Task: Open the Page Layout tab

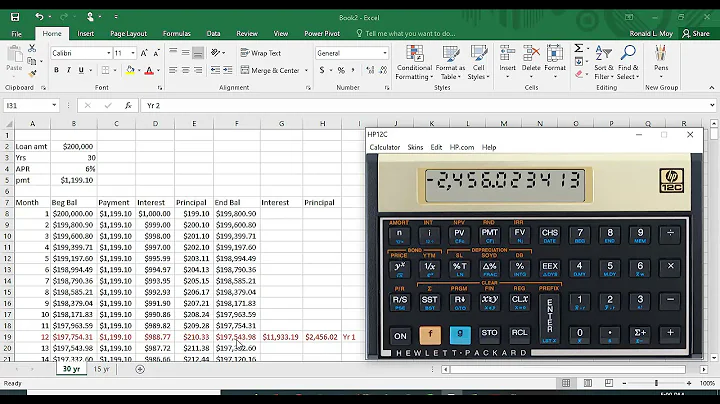Action: [128, 34]
